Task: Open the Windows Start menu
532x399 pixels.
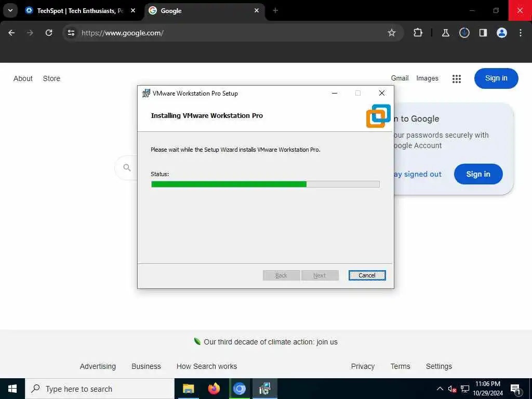Action: (x=12, y=389)
